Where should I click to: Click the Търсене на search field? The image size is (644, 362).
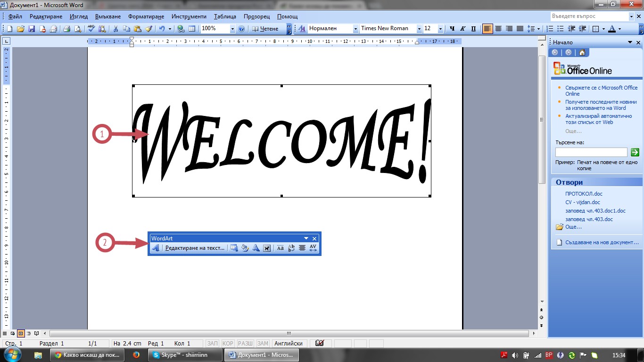(591, 152)
